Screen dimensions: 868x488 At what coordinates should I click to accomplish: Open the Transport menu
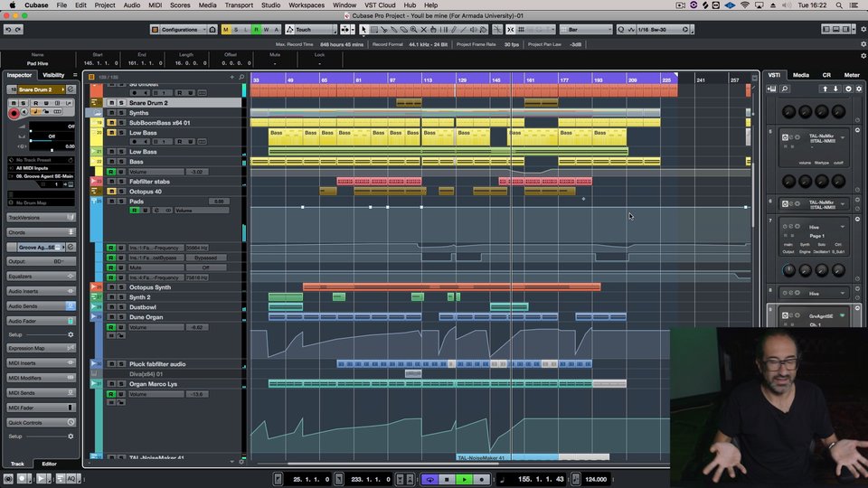coord(239,5)
